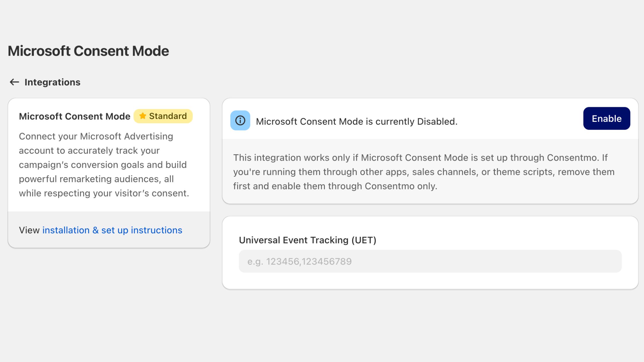This screenshot has height=362, width=644.
Task: Click the Microsoft Advertising description text
Action: coord(104,165)
